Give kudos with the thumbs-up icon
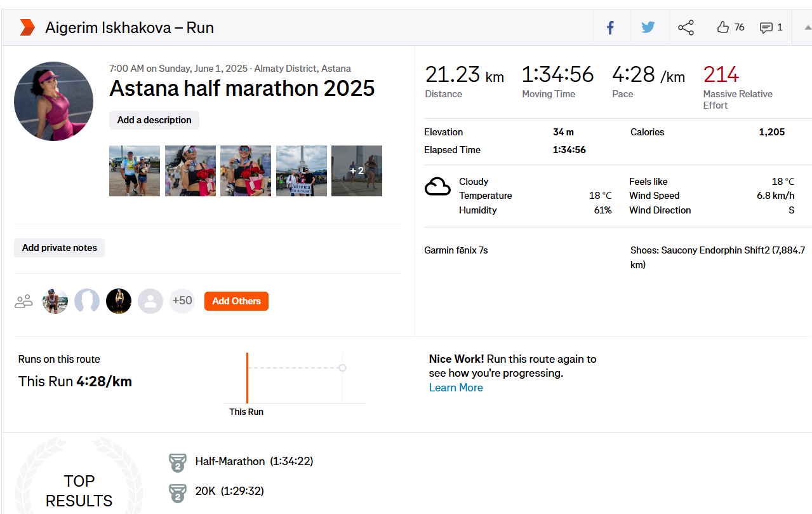The width and height of the screenshot is (812, 514). 723,27
